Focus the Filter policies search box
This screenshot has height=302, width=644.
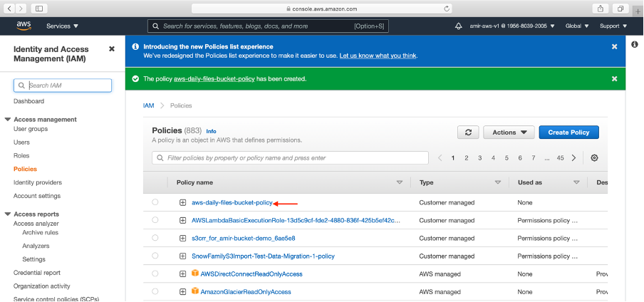(290, 158)
